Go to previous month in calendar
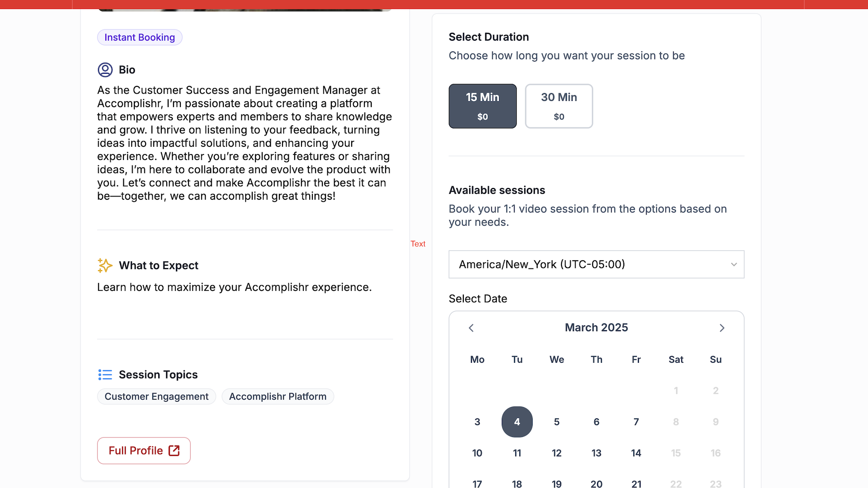Viewport: 868px width, 488px height. click(x=471, y=328)
